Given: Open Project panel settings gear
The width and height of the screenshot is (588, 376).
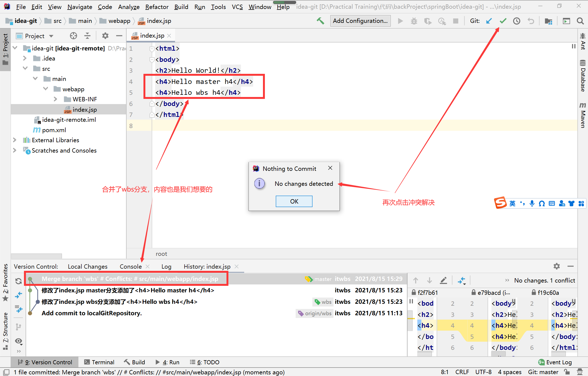Looking at the screenshot, I should pyautogui.click(x=105, y=36).
